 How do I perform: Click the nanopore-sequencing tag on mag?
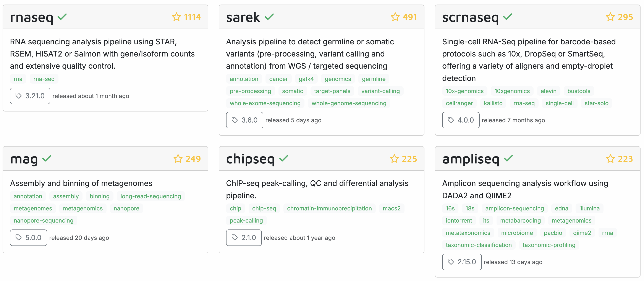click(44, 221)
